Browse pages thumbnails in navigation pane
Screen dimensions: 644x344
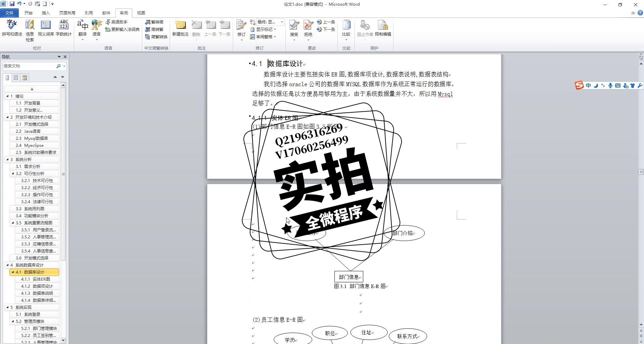pos(16,77)
